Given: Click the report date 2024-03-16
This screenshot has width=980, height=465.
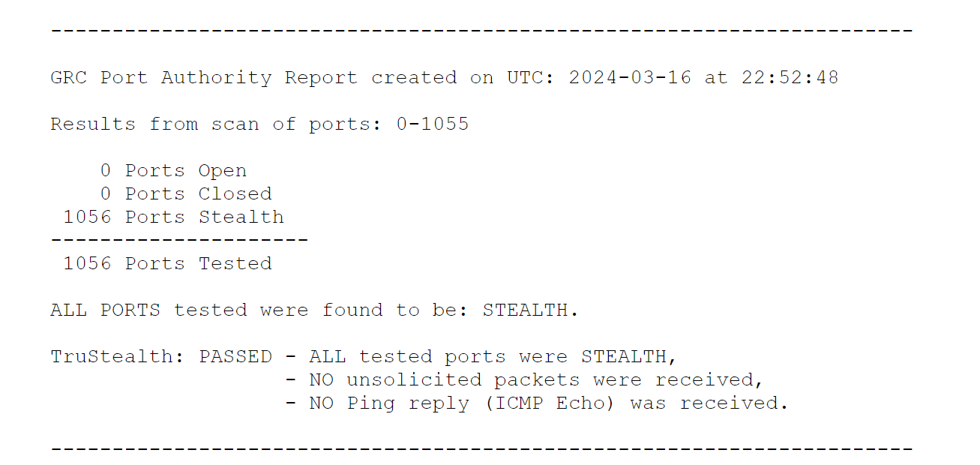Looking at the screenshot, I should click(x=630, y=78).
